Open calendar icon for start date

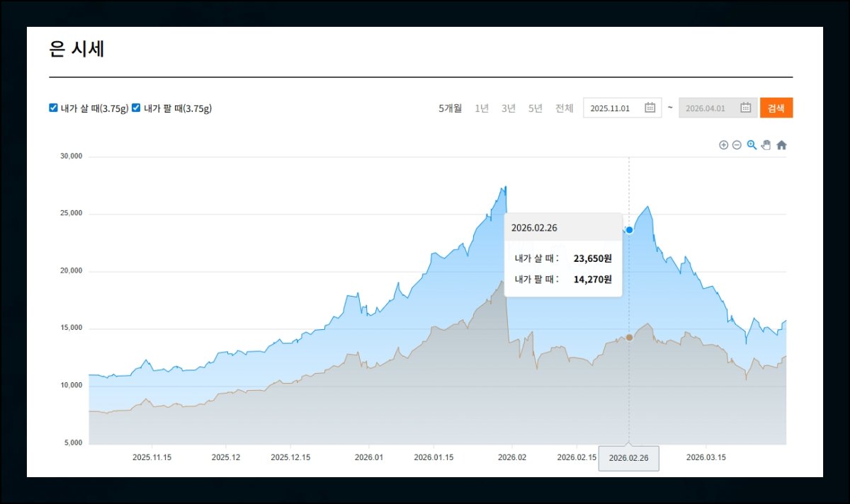pos(650,108)
